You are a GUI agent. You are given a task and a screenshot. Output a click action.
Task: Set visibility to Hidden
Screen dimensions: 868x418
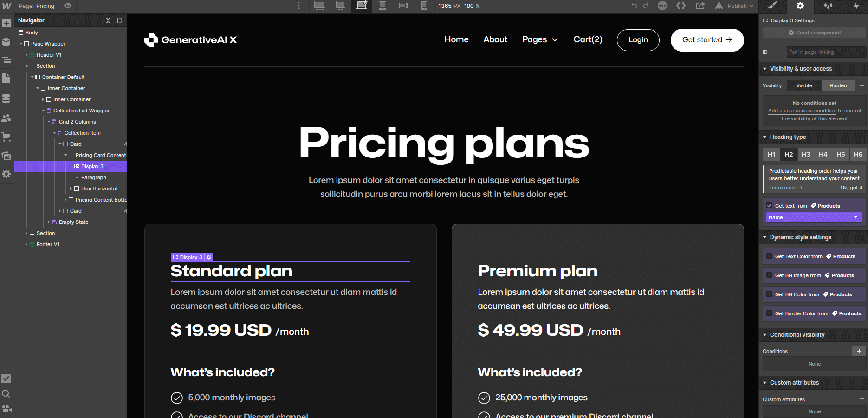pyautogui.click(x=838, y=85)
